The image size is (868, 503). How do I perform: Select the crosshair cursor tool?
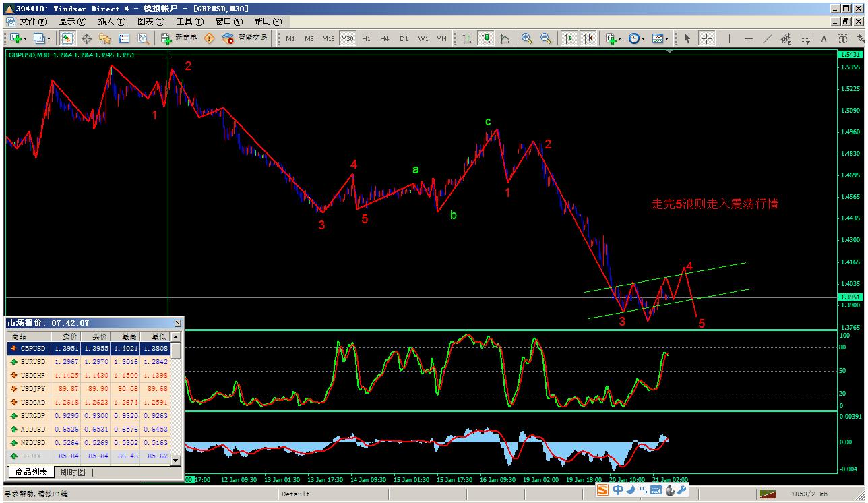(706, 38)
